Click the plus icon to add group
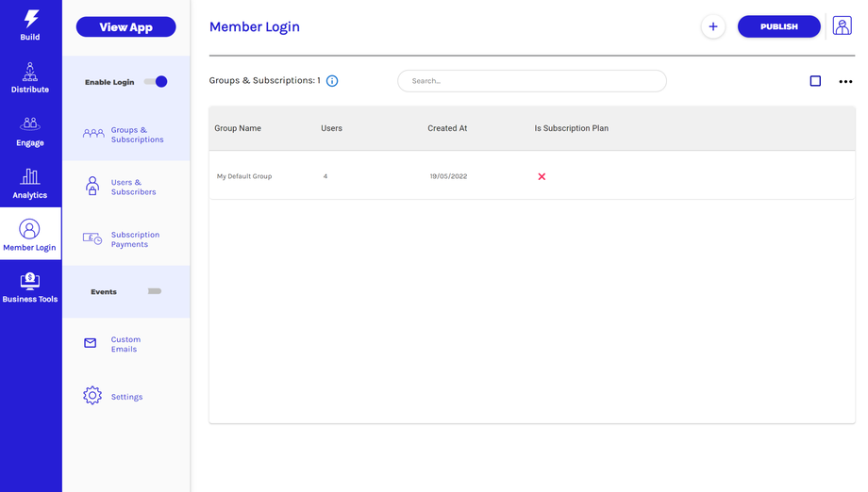868x492 pixels. [x=713, y=26]
